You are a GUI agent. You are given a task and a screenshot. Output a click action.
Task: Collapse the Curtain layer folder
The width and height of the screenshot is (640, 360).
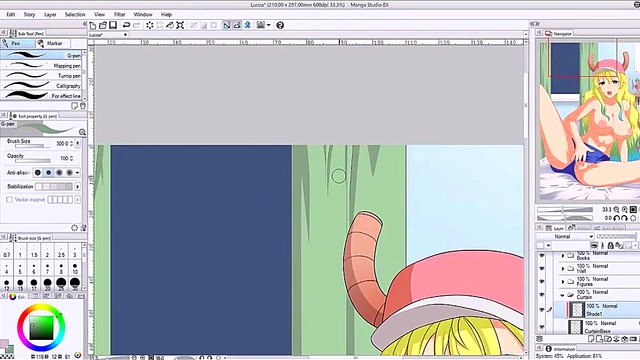[x=562, y=295]
